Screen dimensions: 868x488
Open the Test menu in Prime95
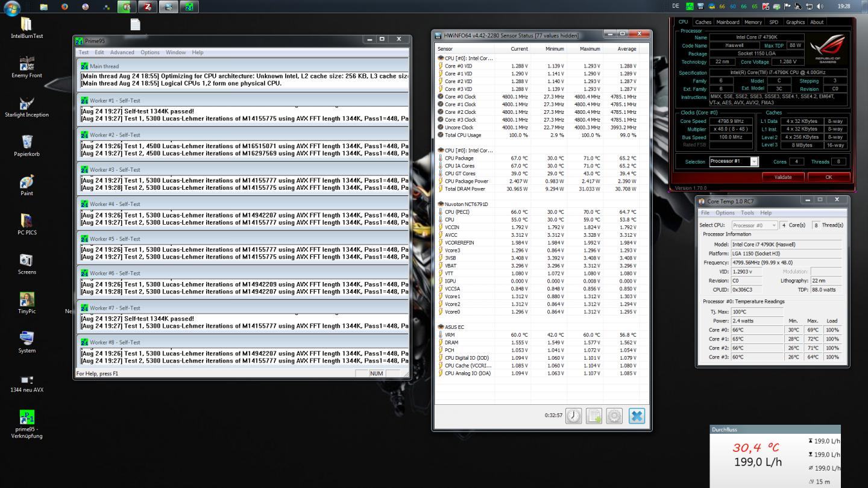click(84, 52)
